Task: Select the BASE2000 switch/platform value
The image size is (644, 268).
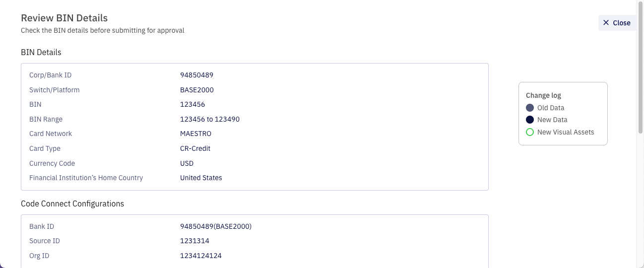Action: pos(197,90)
